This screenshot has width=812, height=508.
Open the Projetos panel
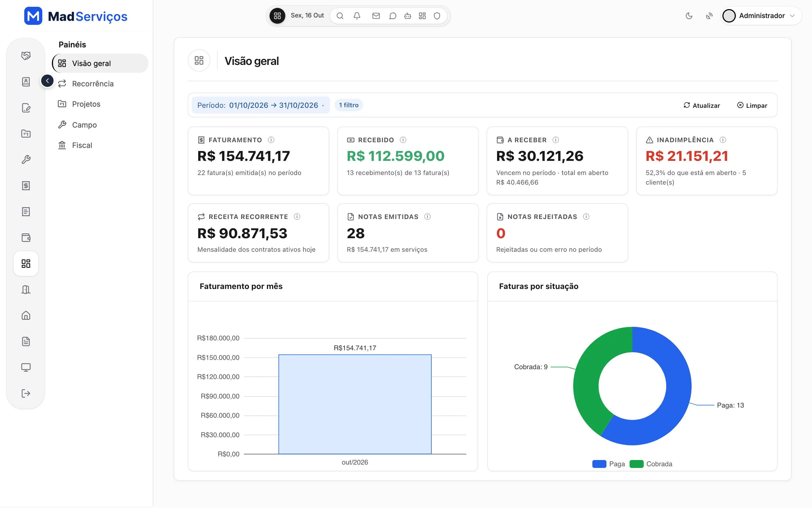pyautogui.click(x=100, y=104)
